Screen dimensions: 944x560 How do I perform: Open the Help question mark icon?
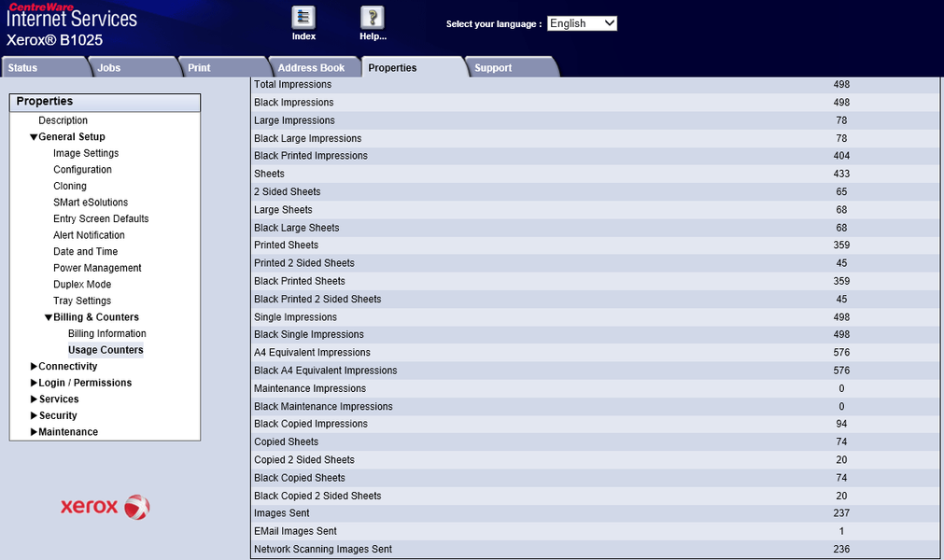click(372, 18)
